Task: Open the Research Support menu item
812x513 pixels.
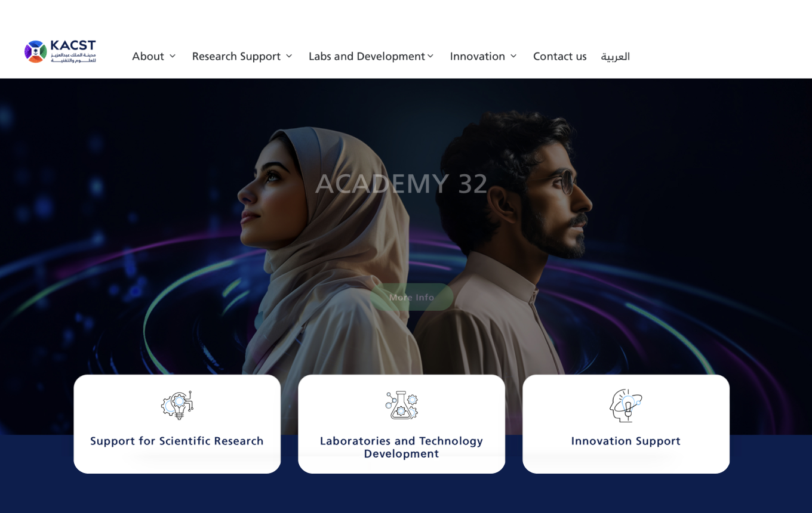Action: pyautogui.click(x=236, y=56)
